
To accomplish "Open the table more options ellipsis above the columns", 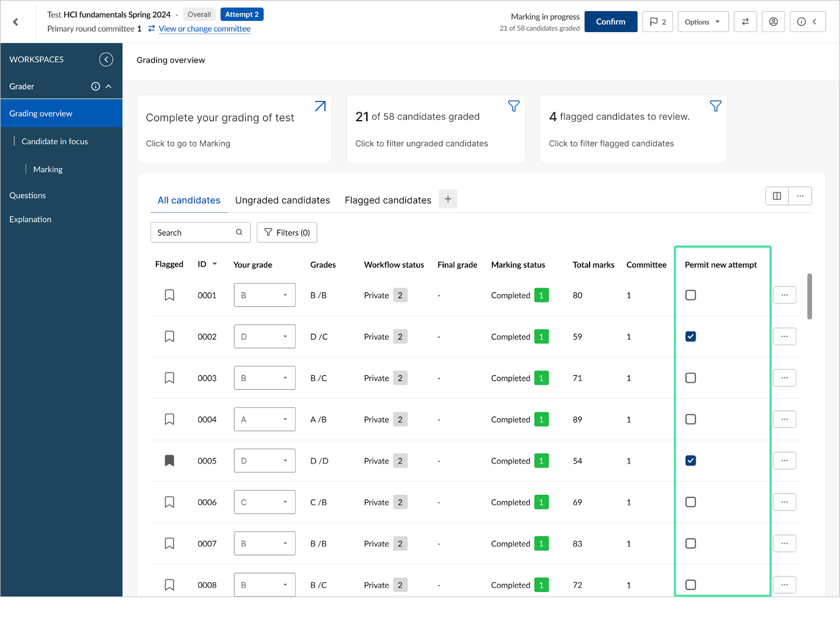I will click(x=800, y=196).
